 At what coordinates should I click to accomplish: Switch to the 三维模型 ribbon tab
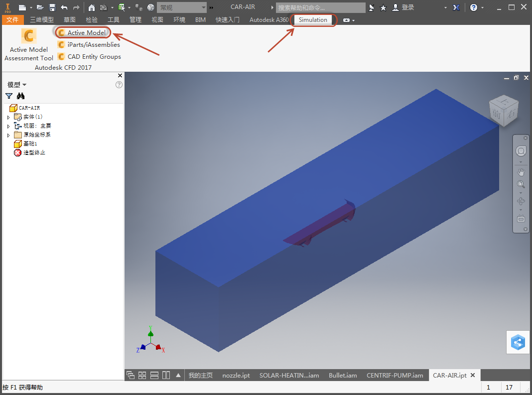pos(42,20)
